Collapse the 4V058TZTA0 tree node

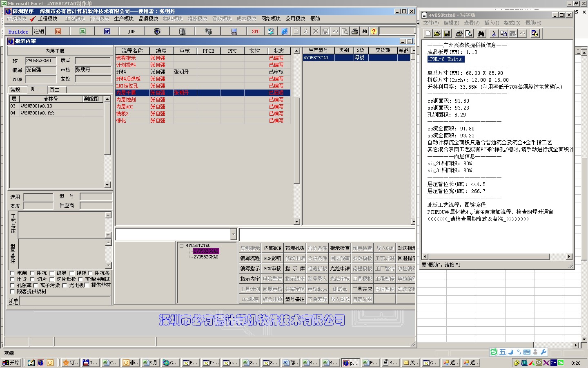pos(182,246)
